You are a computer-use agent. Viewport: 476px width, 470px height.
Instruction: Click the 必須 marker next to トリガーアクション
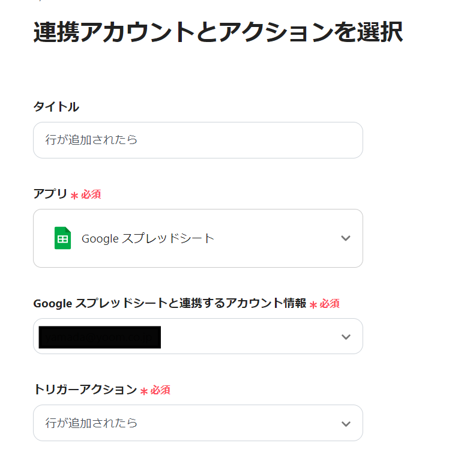[160, 390]
